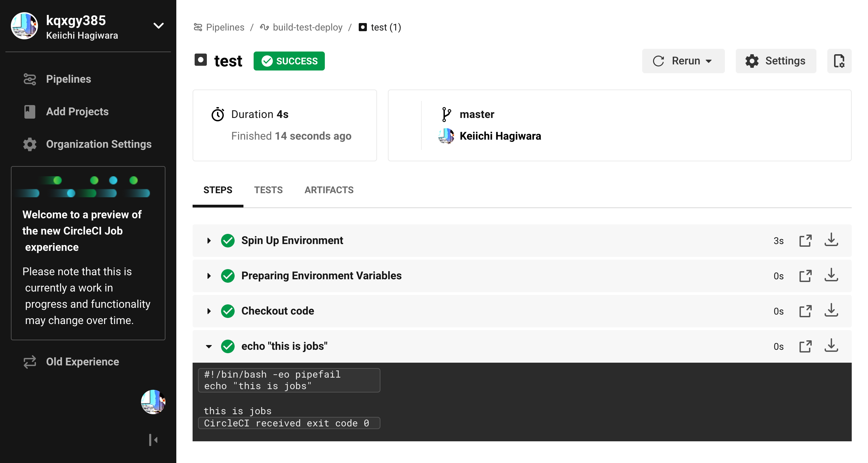Open the ARTIFACTS tab
This screenshot has width=868, height=463.
point(328,190)
